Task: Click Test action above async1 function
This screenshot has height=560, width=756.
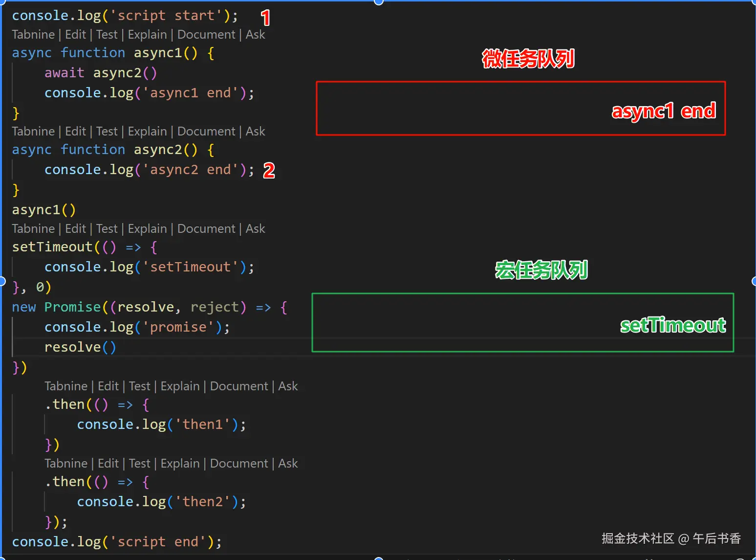Action: click(x=107, y=34)
